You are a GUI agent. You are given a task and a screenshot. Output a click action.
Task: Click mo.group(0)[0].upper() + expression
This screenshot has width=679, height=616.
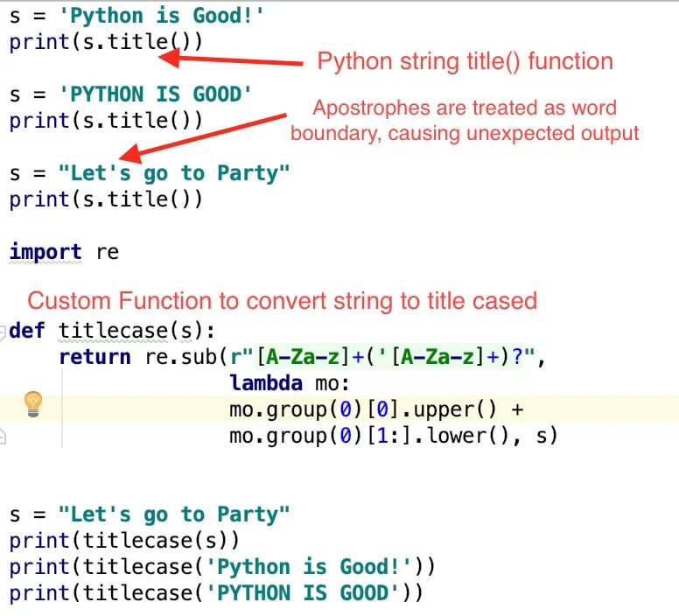pyautogui.click(x=377, y=409)
